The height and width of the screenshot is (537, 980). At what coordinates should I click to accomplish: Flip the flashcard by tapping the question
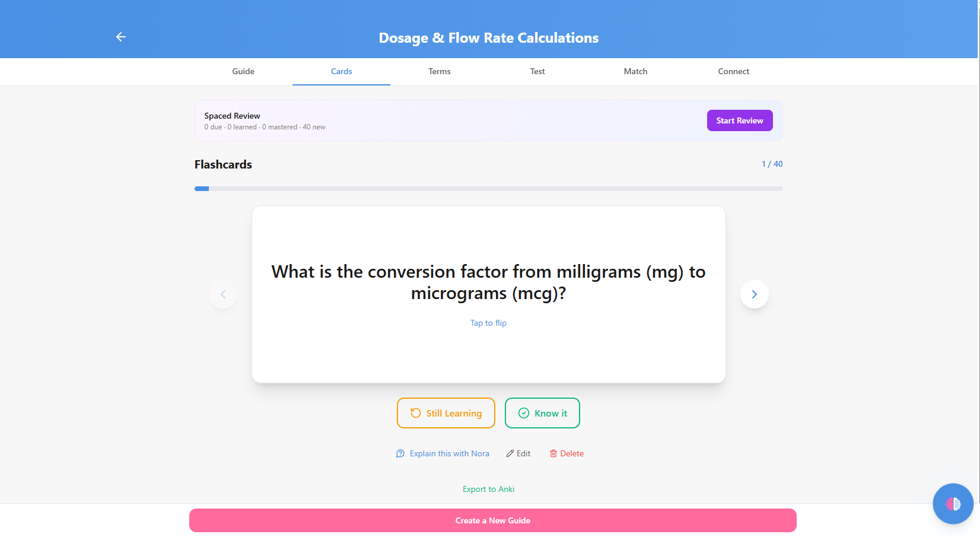[488, 282]
